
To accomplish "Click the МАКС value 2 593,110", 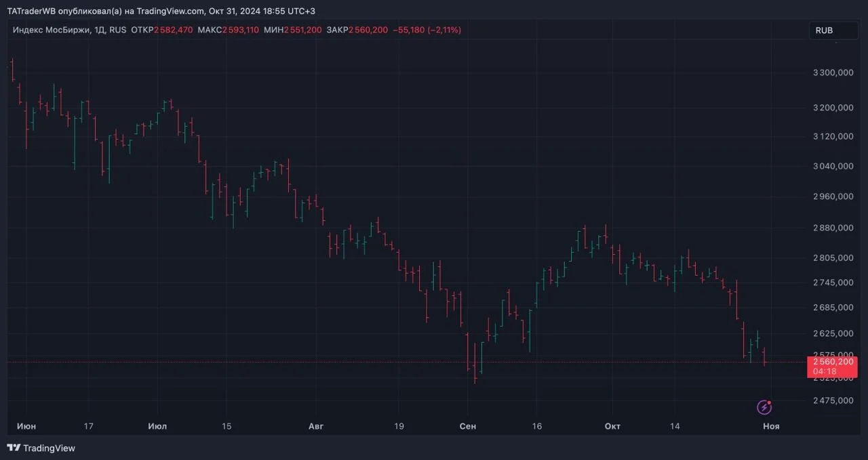I will coord(240,30).
